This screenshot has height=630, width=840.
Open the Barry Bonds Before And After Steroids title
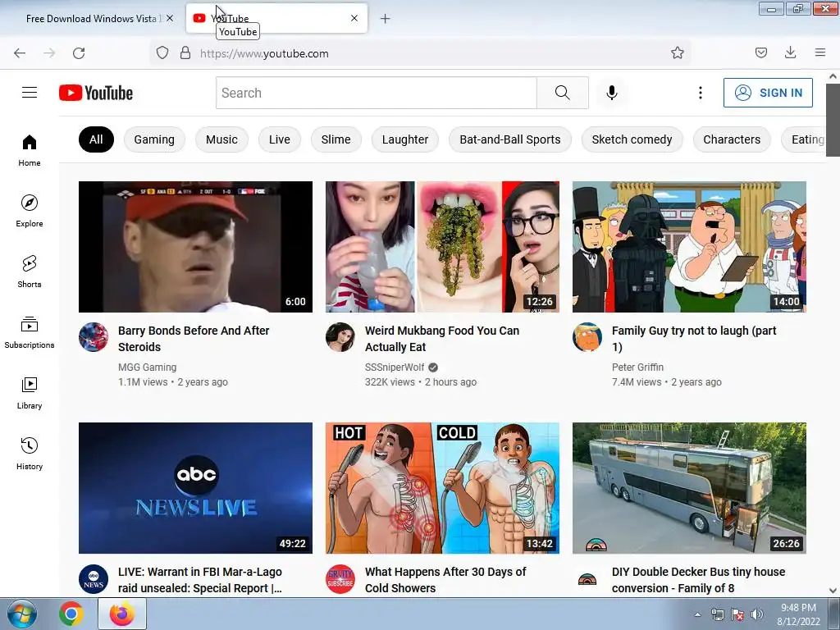(194, 339)
